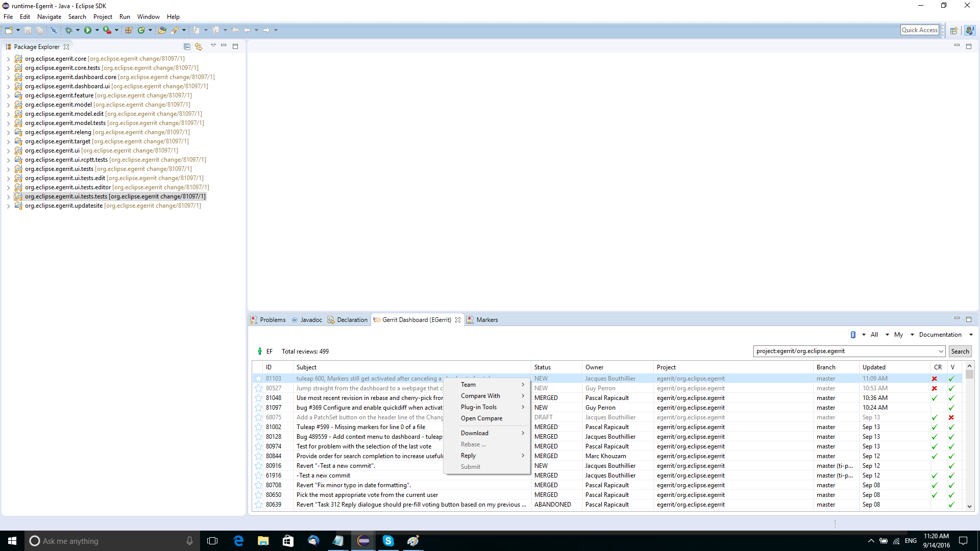
Task: Click the All reviews button
Action: (874, 335)
